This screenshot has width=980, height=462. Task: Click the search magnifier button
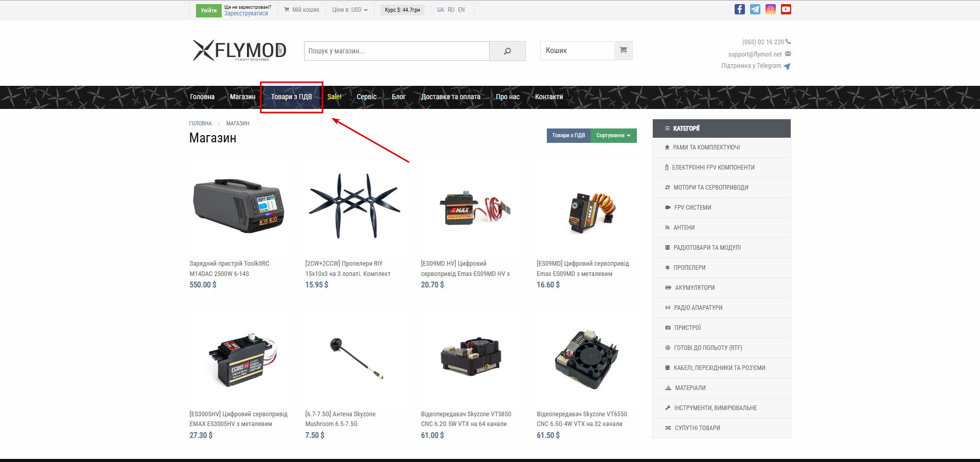[x=507, y=51]
